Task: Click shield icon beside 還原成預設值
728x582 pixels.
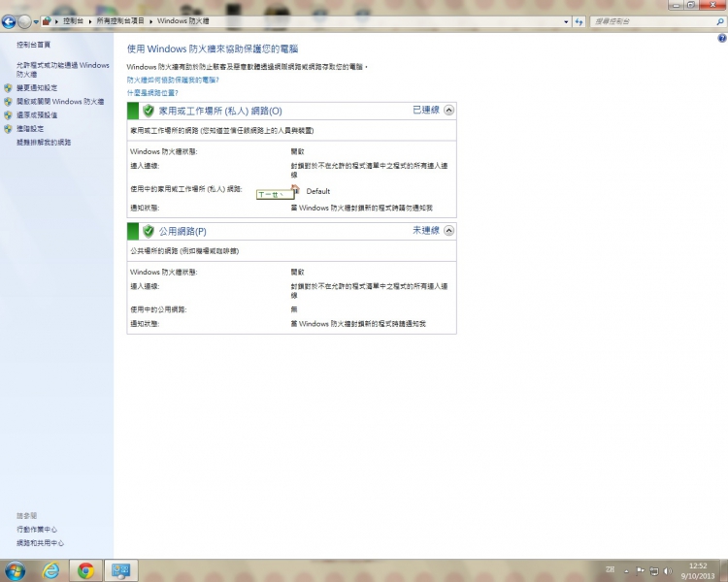Action: click(x=8, y=115)
